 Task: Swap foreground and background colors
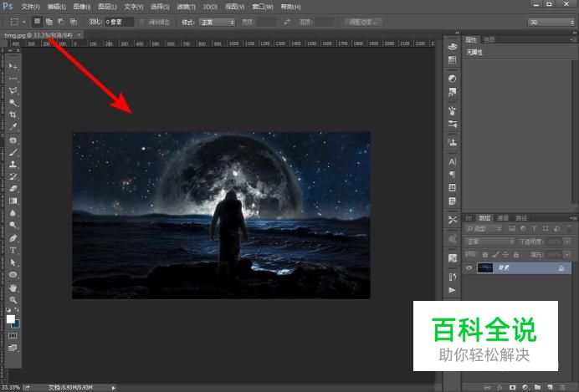coord(17,310)
